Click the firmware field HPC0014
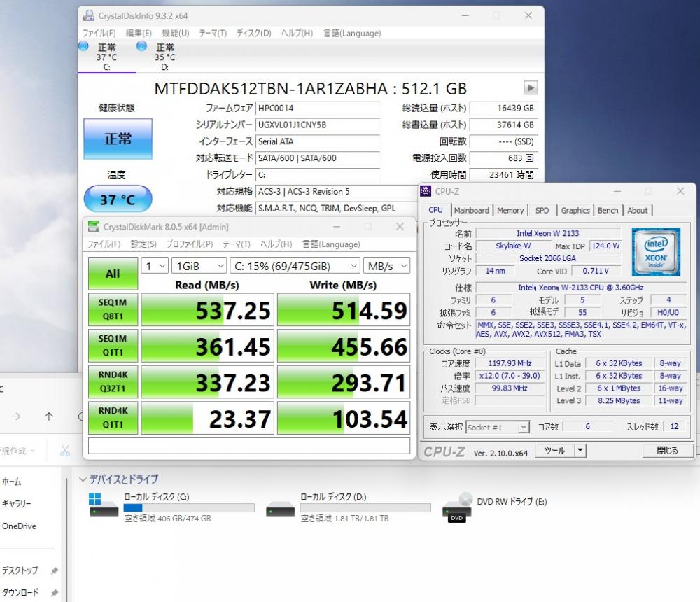Viewport: 700px width, 602px height. (x=317, y=108)
